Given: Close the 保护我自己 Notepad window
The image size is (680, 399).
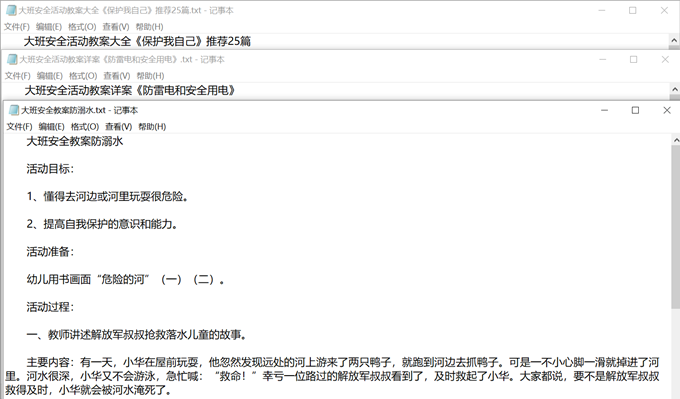Looking at the screenshot, I should click(x=664, y=10).
